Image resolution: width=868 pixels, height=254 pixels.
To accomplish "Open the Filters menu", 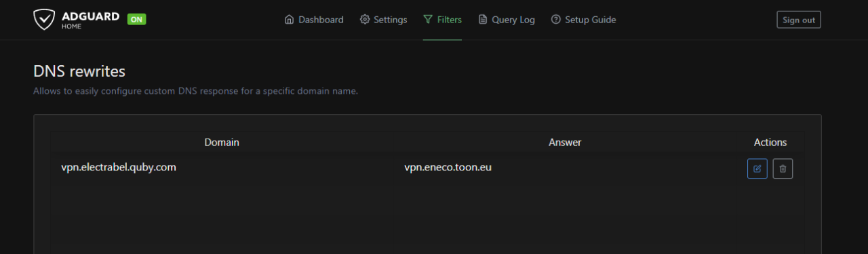I will (x=442, y=20).
